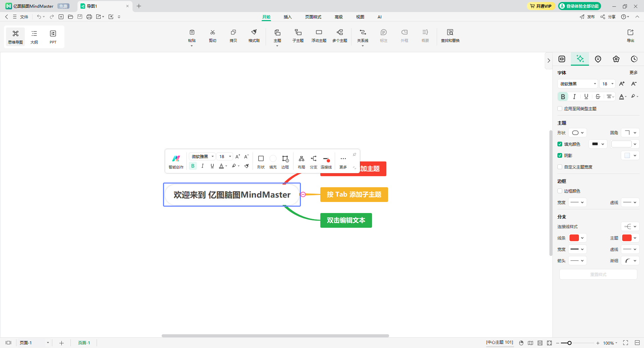
Task: Add a Relationship line (关系线)
Action: [x=363, y=36]
